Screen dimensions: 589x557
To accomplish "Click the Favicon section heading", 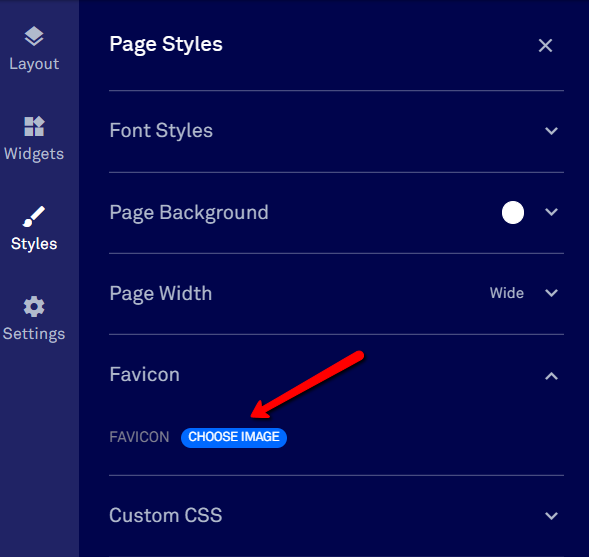I will pyautogui.click(x=145, y=374).
